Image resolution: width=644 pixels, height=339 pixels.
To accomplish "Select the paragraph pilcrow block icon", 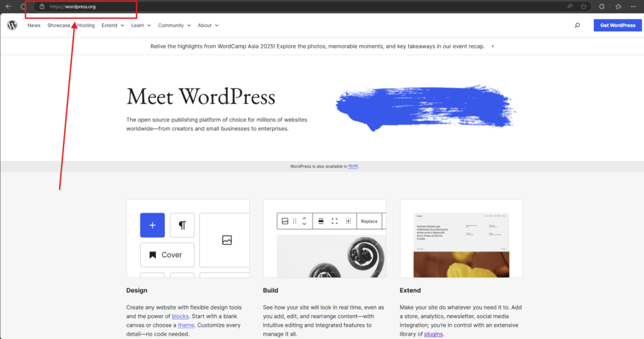I will [x=182, y=225].
